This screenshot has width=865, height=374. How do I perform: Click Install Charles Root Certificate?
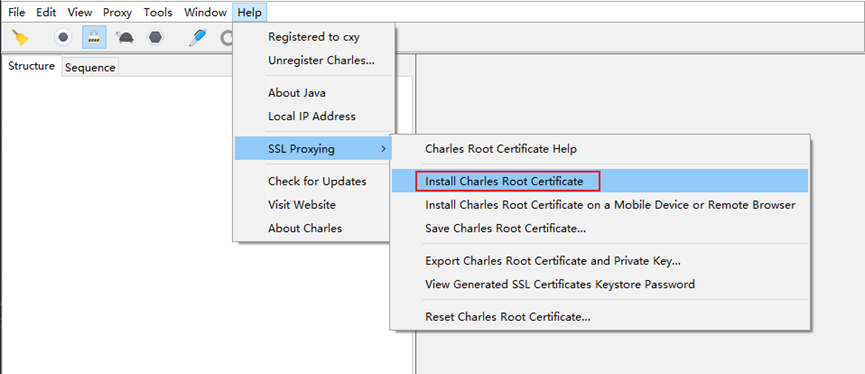[600, 181]
